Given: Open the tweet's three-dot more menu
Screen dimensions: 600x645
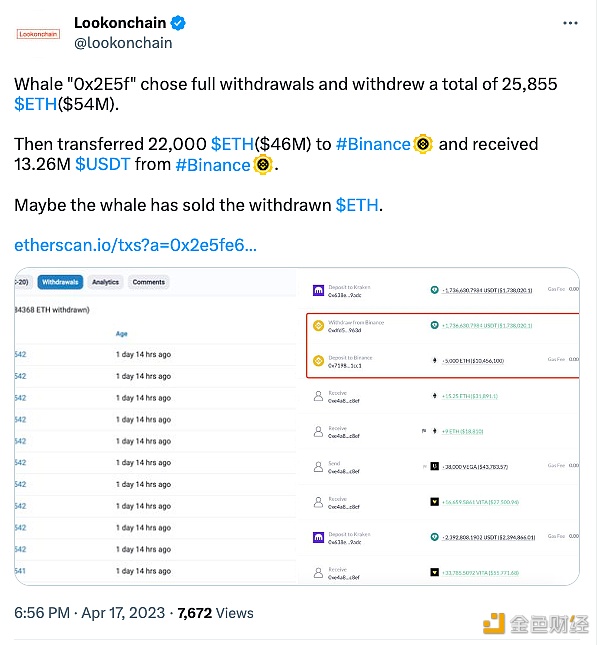Looking at the screenshot, I should tap(569, 23).
